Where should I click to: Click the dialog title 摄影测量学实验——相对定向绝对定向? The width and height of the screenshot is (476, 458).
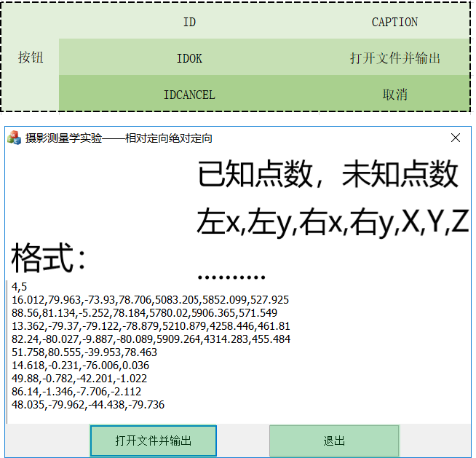119,138
